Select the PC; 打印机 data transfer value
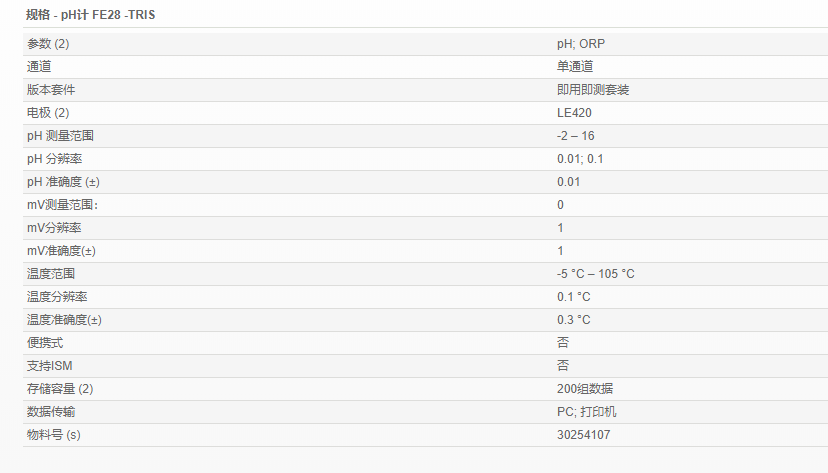 (587, 412)
